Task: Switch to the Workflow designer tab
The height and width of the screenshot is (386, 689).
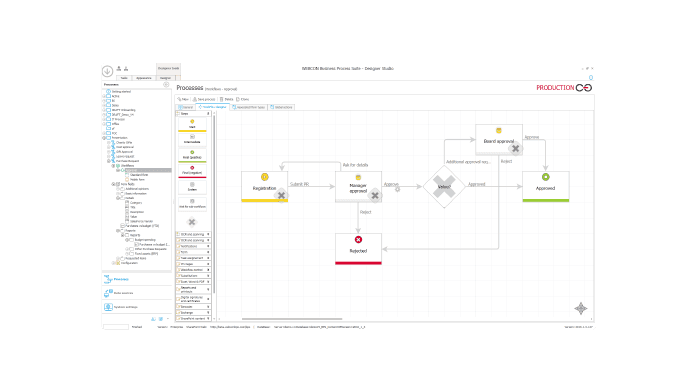Action: (x=213, y=107)
